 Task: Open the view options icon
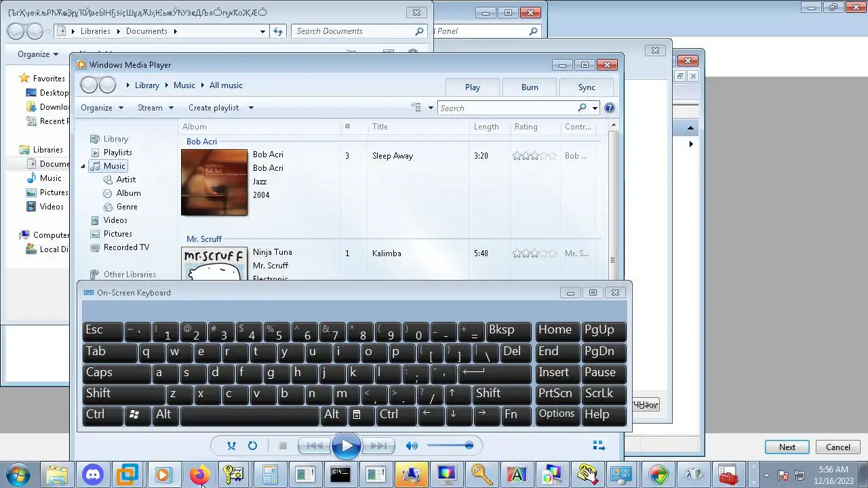pos(416,108)
